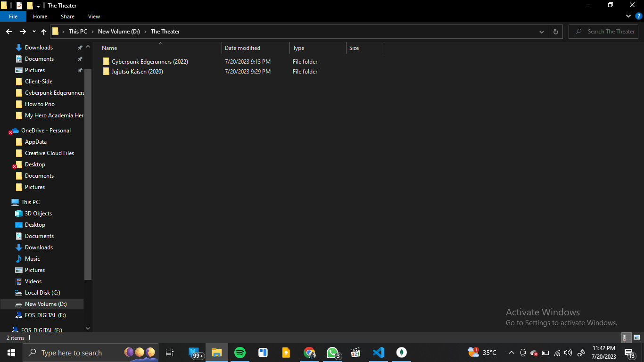Select the Jujutsu Kaisen (2020) folder
The width and height of the screenshot is (644, 362).
[137, 72]
